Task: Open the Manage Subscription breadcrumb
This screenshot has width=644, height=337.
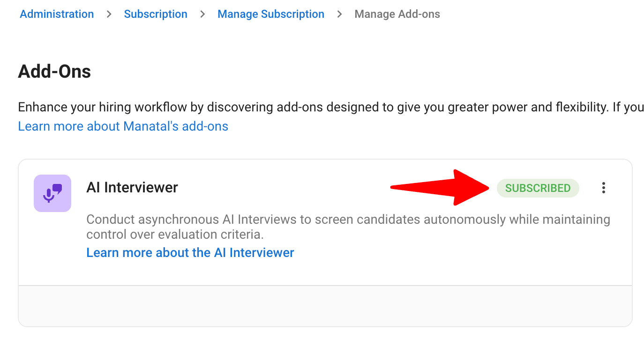Action: click(271, 14)
